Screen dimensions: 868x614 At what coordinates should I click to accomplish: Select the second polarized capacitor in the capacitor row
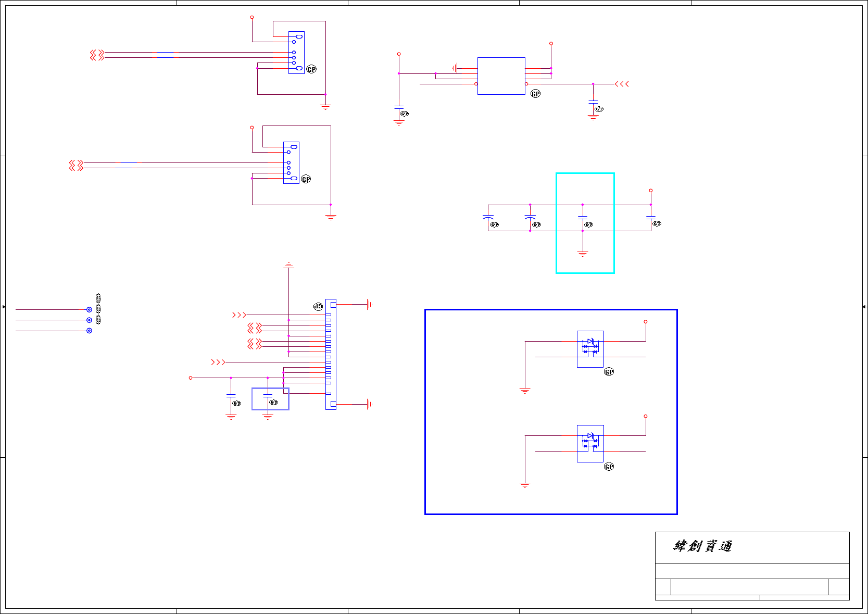530,218
